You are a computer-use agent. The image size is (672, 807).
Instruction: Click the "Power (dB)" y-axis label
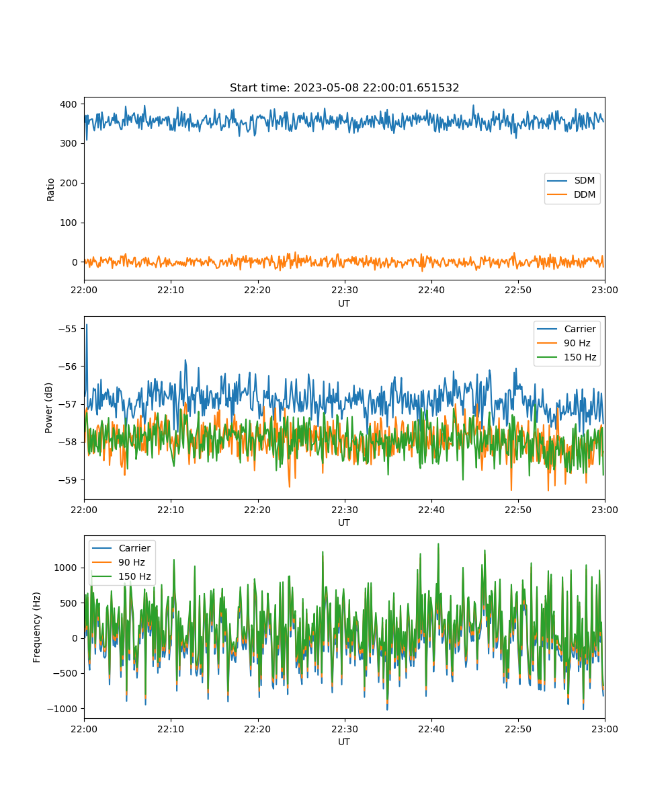click(x=49, y=408)
